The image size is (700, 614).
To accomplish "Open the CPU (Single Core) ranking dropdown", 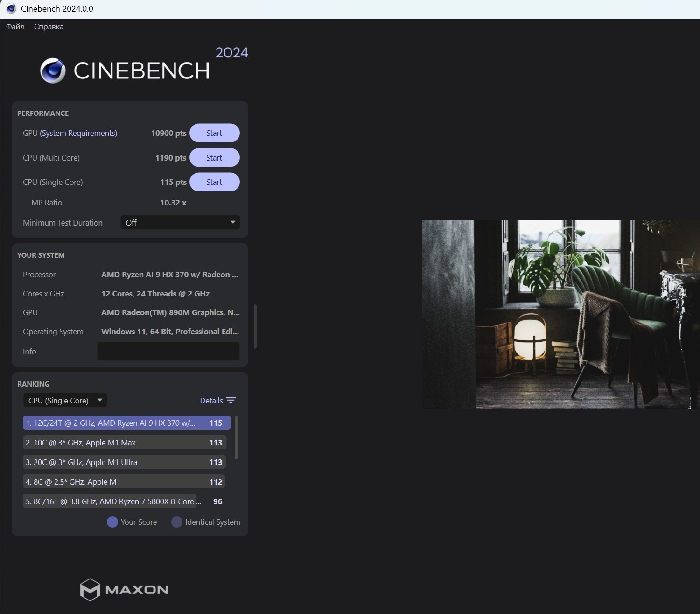I will [65, 400].
